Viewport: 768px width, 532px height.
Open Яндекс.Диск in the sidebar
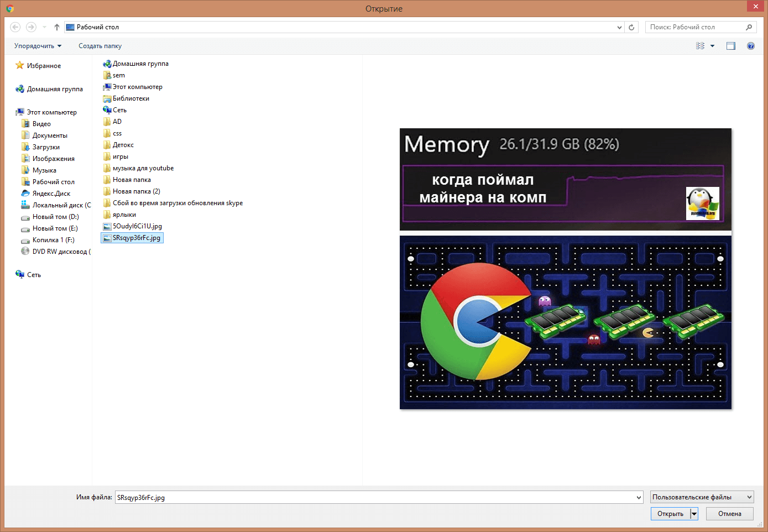(x=46, y=193)
